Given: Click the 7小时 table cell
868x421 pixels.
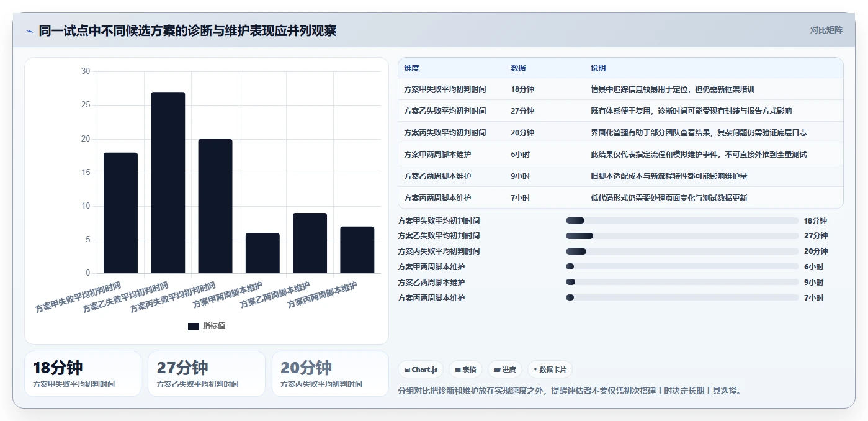Looking at the screenshot, I should coord(521,198).
